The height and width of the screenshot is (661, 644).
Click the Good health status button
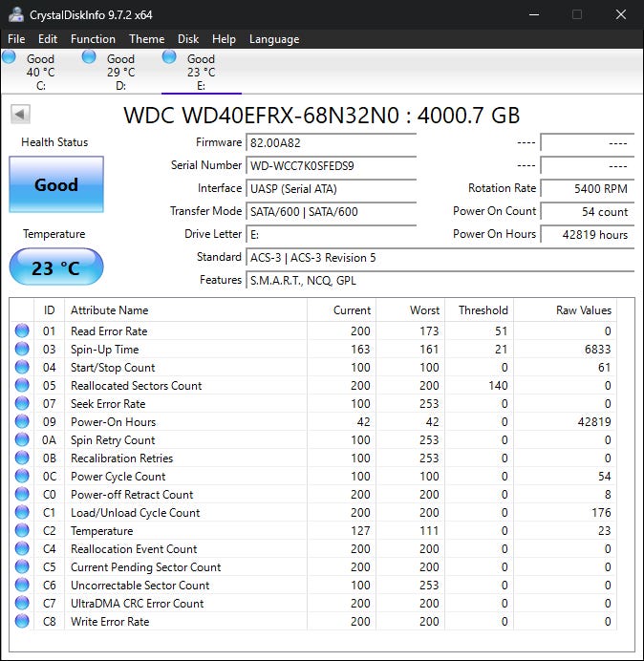pos(56,185)
